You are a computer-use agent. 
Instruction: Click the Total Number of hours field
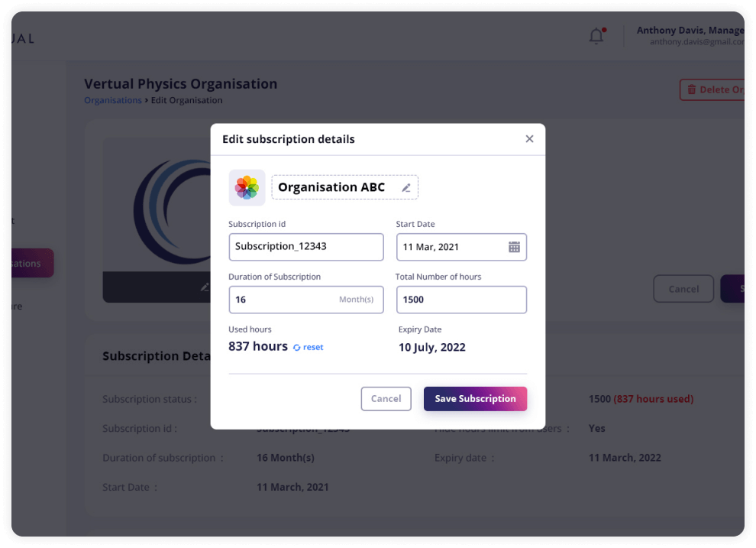pyautogui.click(x=461, y=300)
